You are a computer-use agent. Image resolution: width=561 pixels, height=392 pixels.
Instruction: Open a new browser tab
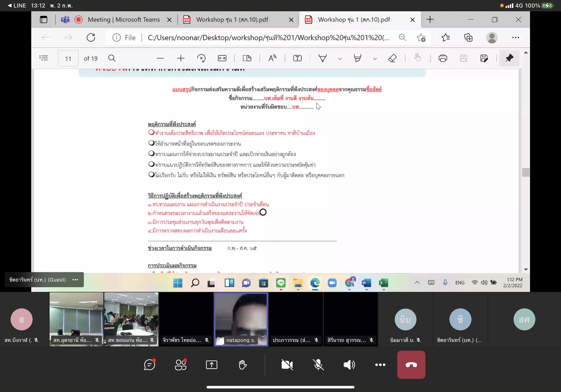pos(430,19)
